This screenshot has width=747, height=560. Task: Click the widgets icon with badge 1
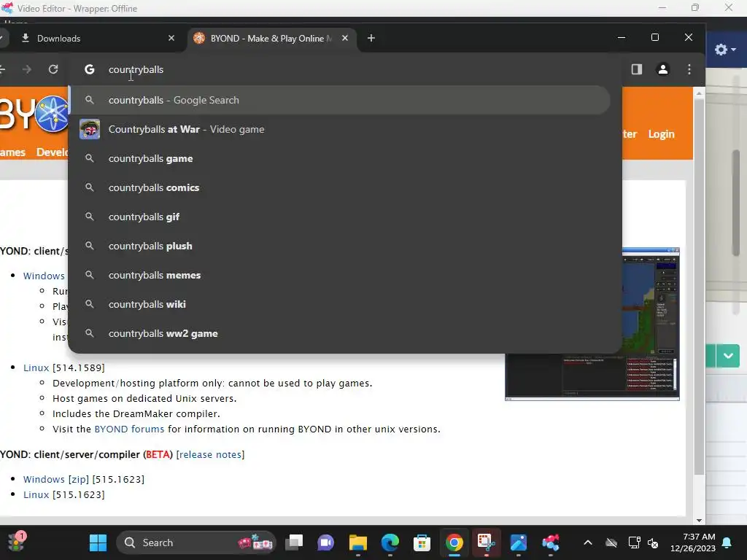tap(16, 542)
